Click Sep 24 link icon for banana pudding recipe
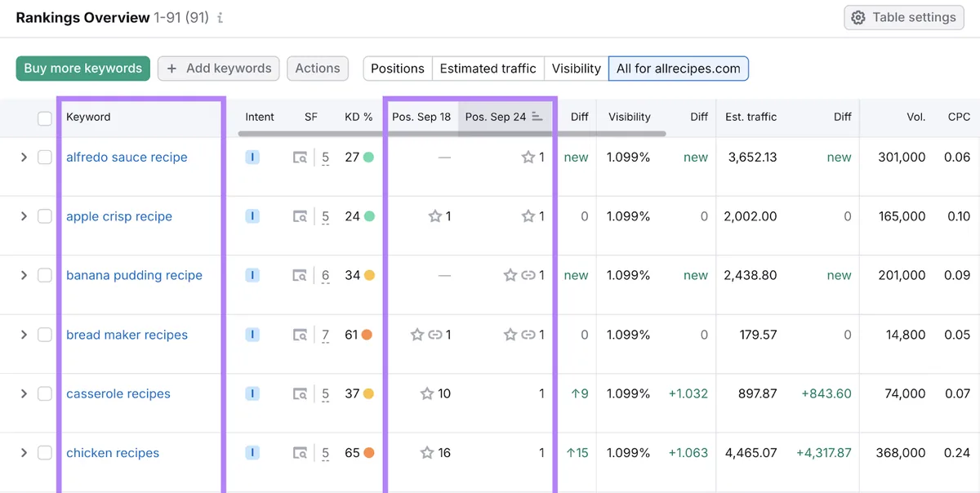The image size is (980, 493). click(528, 276)
